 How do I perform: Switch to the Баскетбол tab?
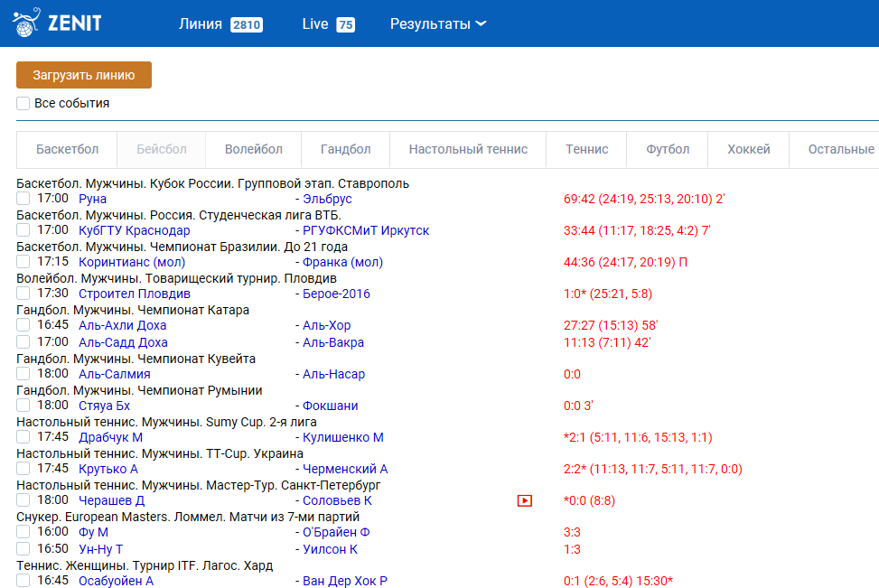(x=67, y=149)
